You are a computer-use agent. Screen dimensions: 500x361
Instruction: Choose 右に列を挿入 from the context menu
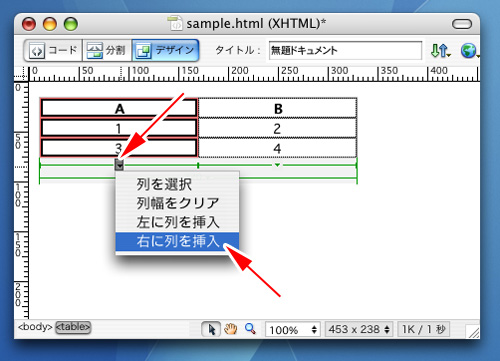pyautogui.click(x=177, y=241)
